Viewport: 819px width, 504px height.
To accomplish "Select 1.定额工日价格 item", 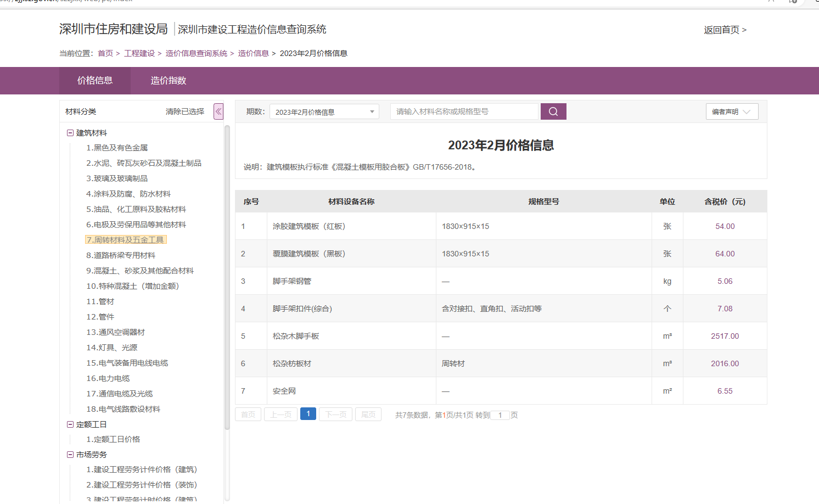I will coord(113,439).
